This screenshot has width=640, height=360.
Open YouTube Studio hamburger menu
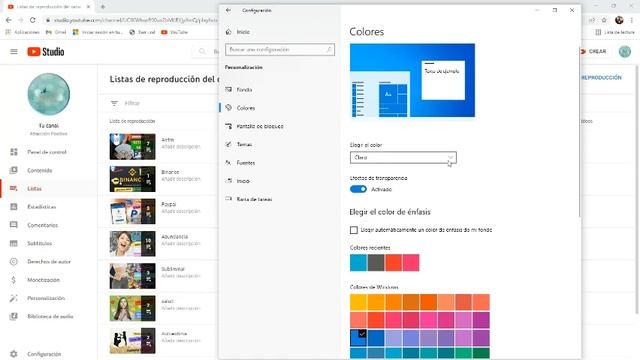click(x=14, y=52)
